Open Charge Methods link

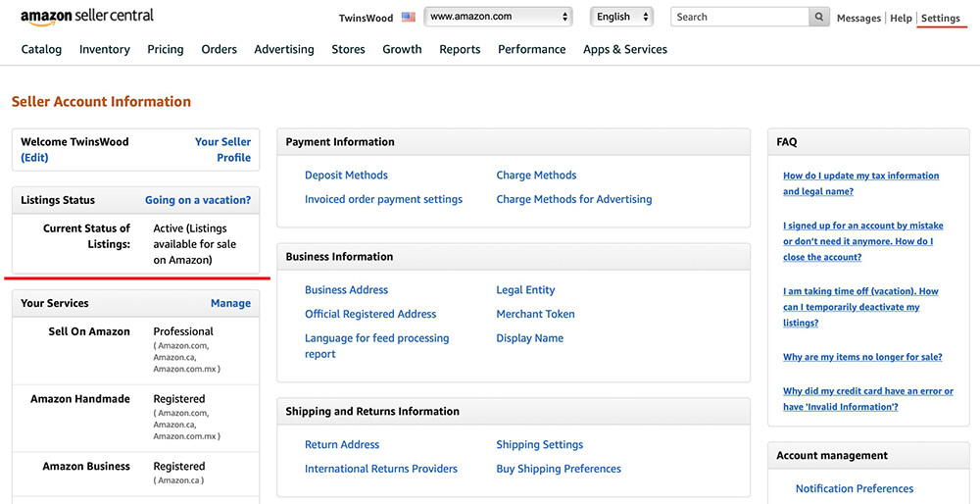pos(536,176)
